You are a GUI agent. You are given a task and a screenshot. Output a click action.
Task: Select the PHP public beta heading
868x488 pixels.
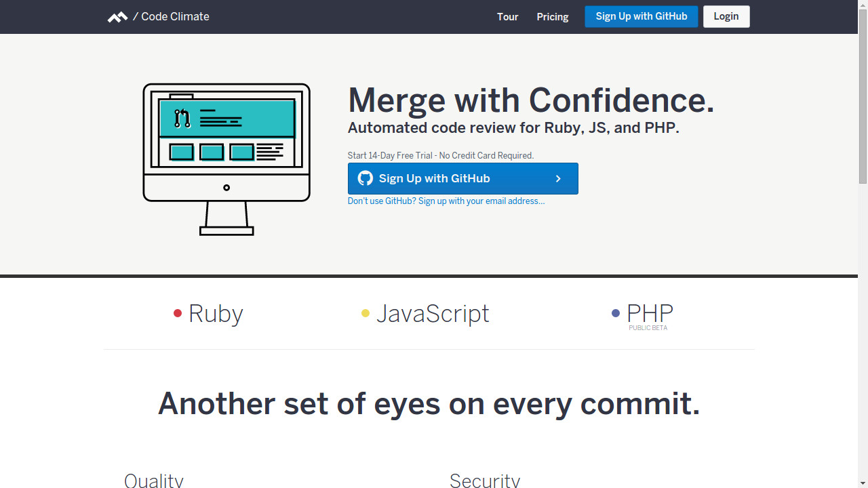pyautogui.click(x=650, y=316)
